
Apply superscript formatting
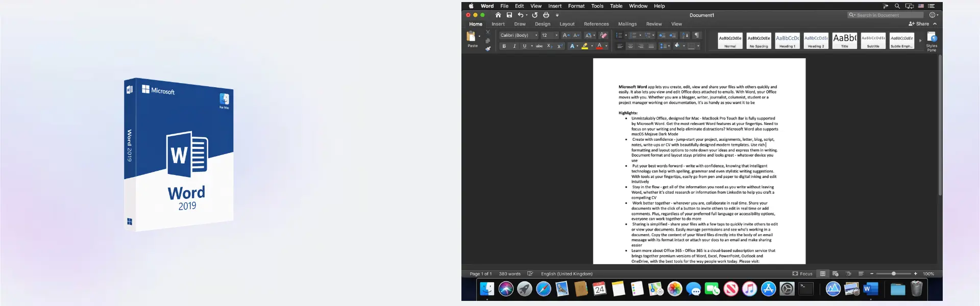tap(560, 46)
